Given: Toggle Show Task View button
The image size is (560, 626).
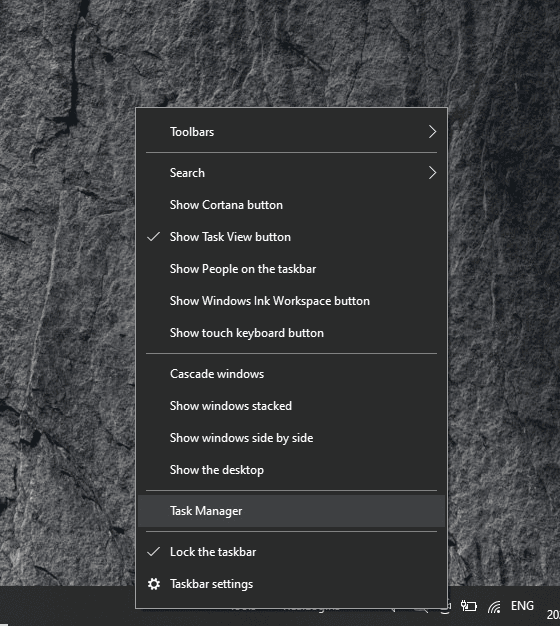Looking at the screenshot, I should click(x=291, y=237).
